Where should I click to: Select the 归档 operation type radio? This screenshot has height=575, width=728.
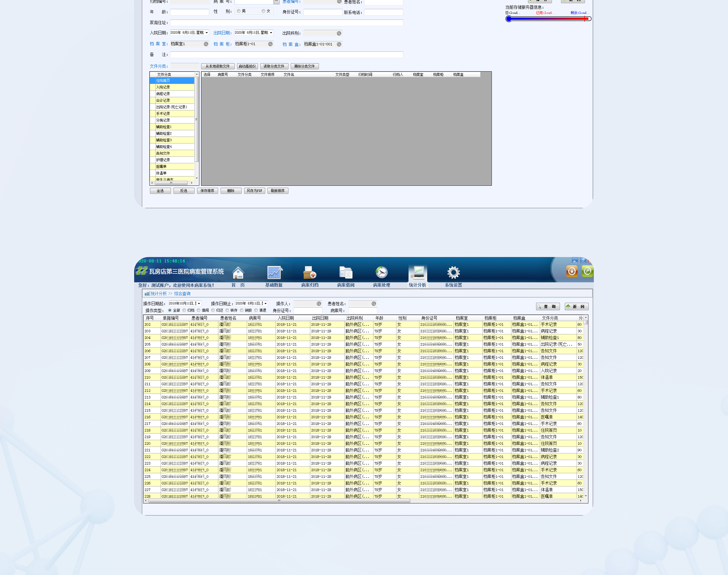(184, 310)
